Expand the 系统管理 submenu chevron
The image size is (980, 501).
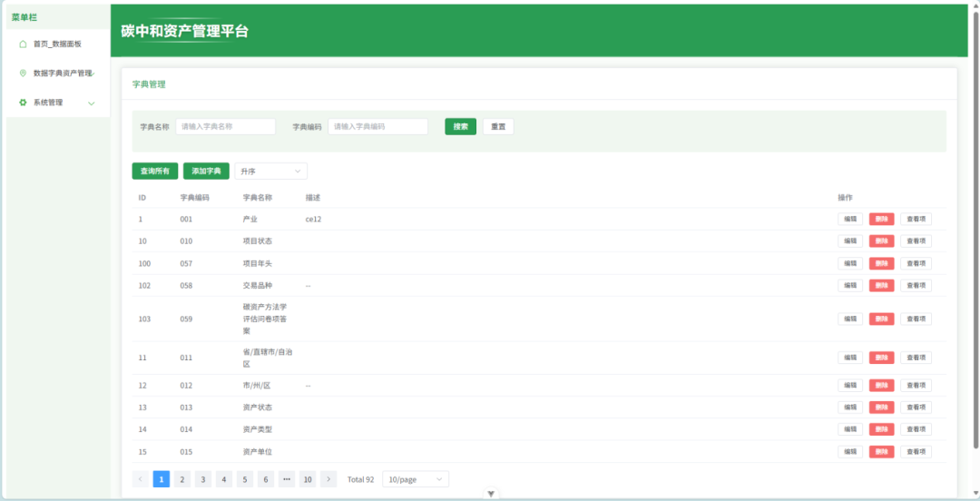click(x=91, y=103)
